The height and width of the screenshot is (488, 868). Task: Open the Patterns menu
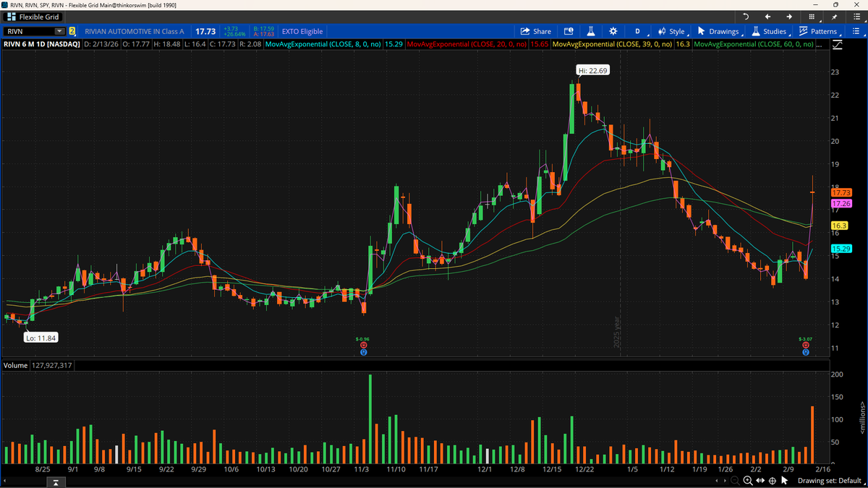coord(818,31)
